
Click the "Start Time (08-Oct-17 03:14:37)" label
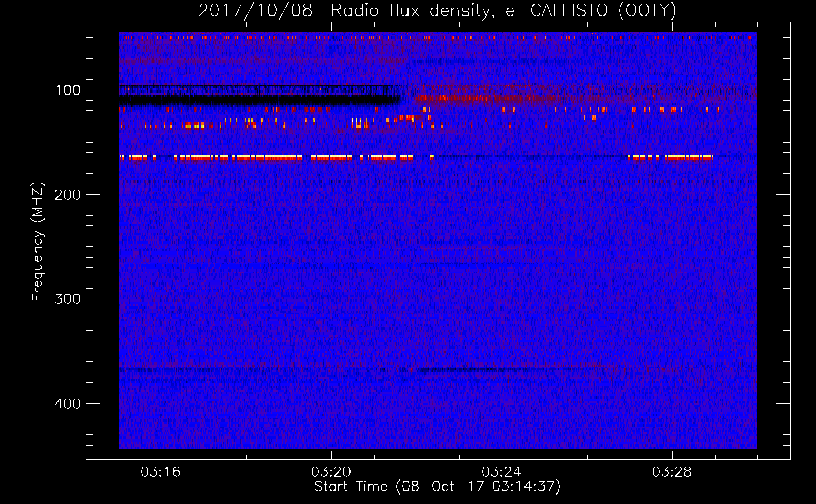[x=437, y=487]
